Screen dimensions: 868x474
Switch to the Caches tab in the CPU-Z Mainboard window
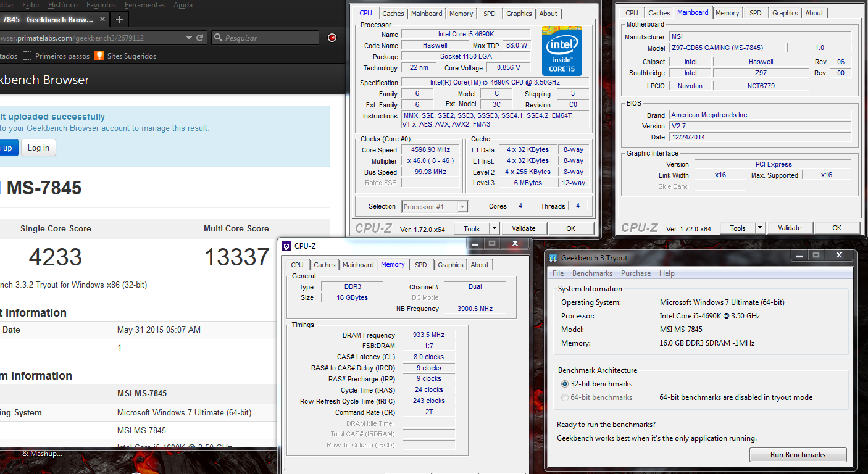coord(659,13)
